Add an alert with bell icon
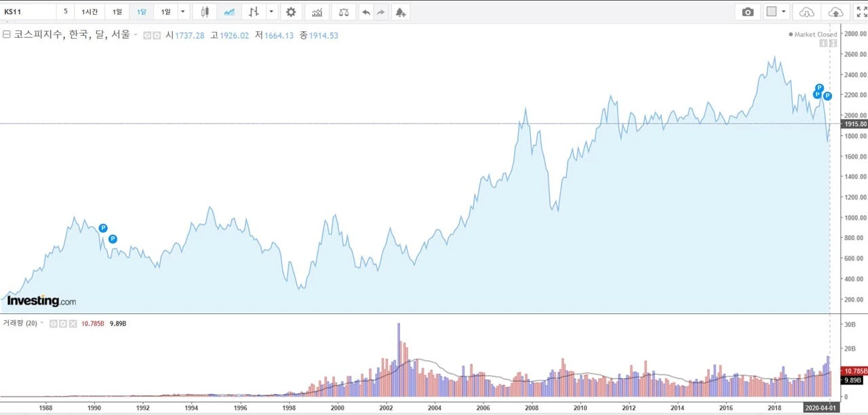The width and height of the screenshot is (868, 415). click(401, 12)
